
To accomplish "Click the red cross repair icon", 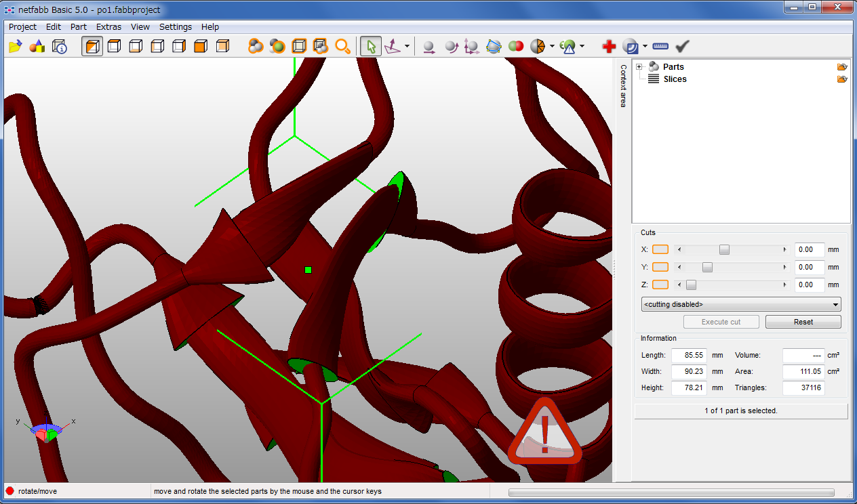I will click(609, 46).
